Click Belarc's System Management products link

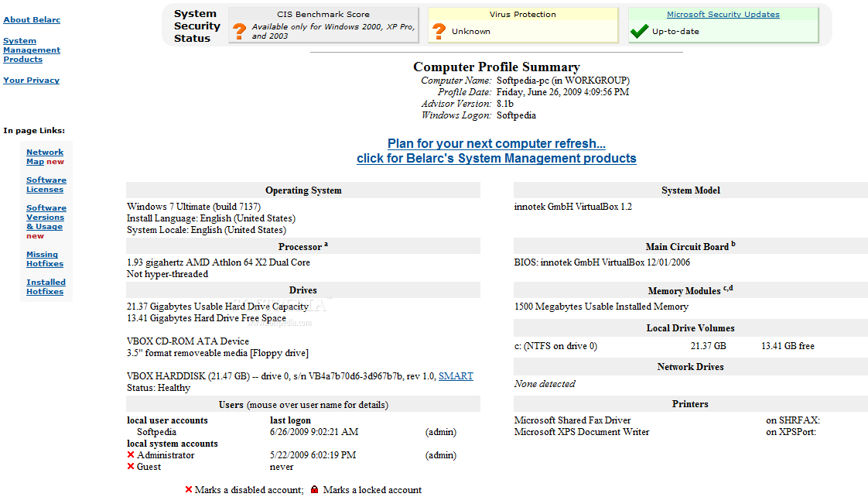click(x=497, y=159)
